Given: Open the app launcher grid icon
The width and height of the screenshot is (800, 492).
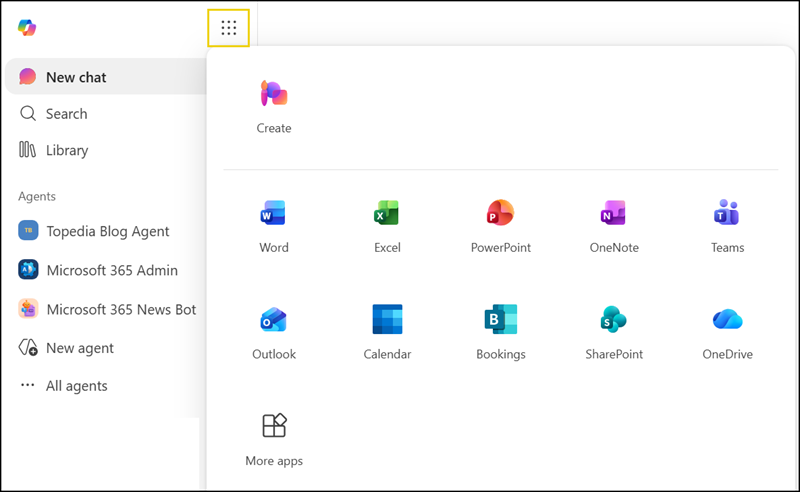Looking at the screenshot, I should click(x=229, y=28).
